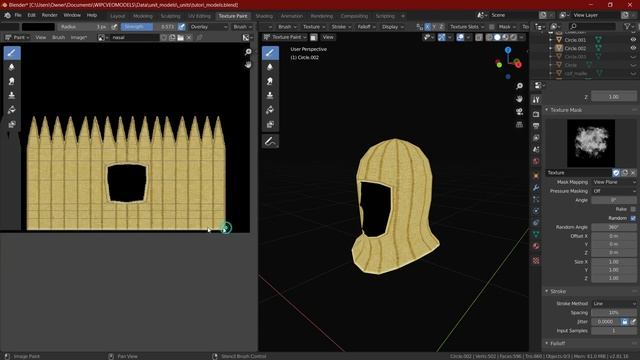Open Pressure Masking dropdown

[x=613, y=191]
